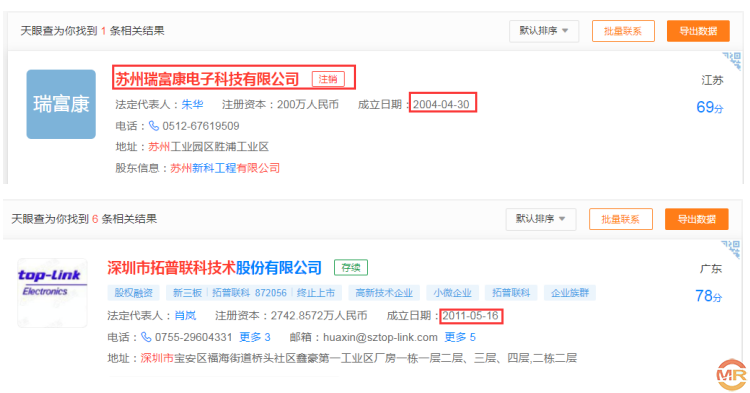Screen dimensions: 750x393
Task: Open 深圳市拓普联科技术股份有限公司 company link
Action: (x=214, y=268)
